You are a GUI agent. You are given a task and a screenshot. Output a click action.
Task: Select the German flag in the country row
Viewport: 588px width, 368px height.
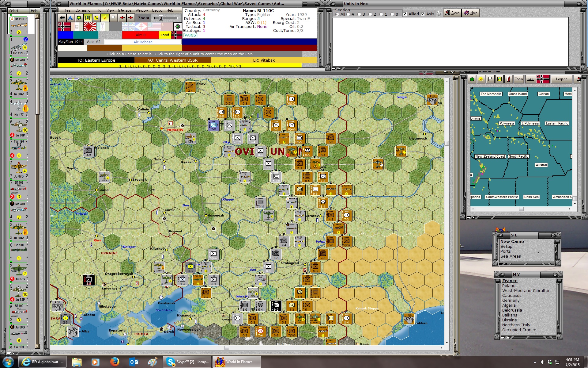(64, 27)
